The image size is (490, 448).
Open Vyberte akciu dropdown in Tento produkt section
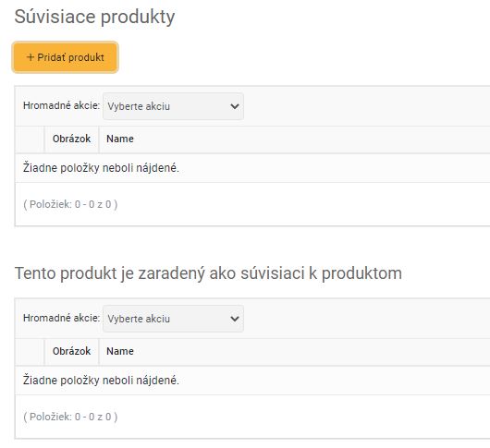tap(173, 319)
